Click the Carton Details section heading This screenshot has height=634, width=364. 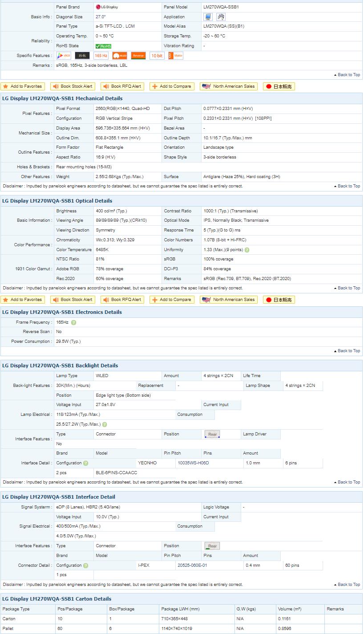[57, 599]
